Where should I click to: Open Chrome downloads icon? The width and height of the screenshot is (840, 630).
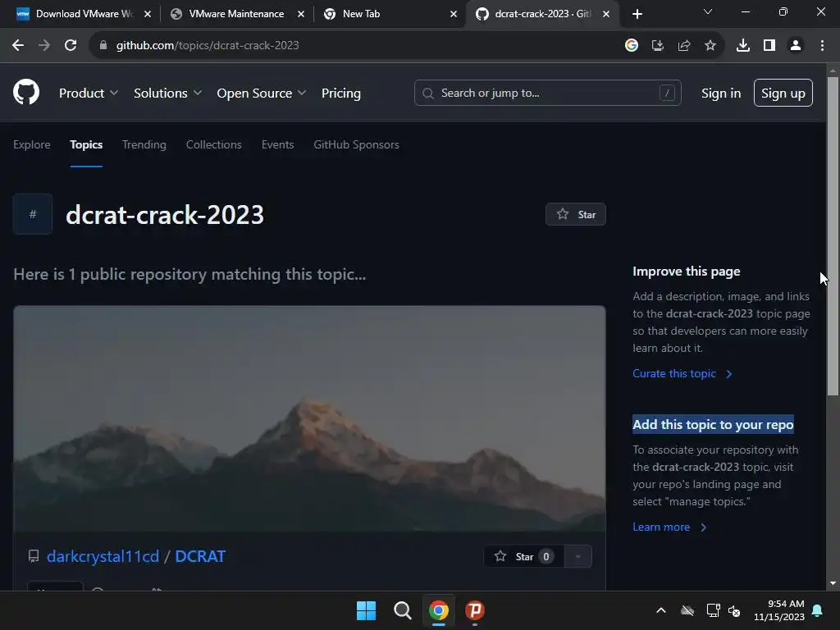[743, 46]
